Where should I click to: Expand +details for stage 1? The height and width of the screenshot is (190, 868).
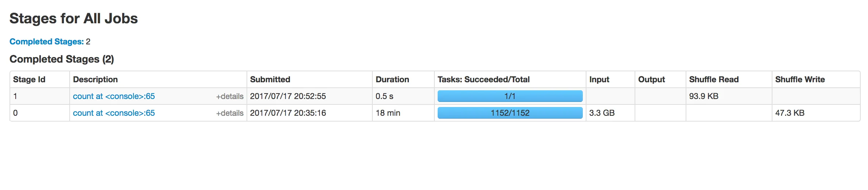pyautogui.click(x=229, y=96)
